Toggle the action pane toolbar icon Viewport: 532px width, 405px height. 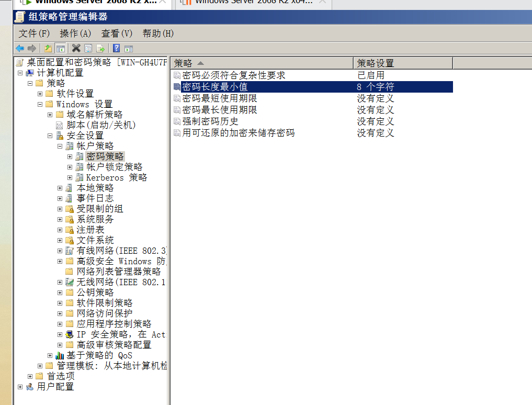pos(129,48)
